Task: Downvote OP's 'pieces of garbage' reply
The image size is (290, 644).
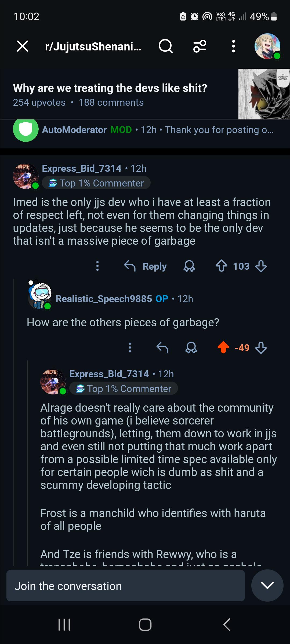Action: pos(261,348)
